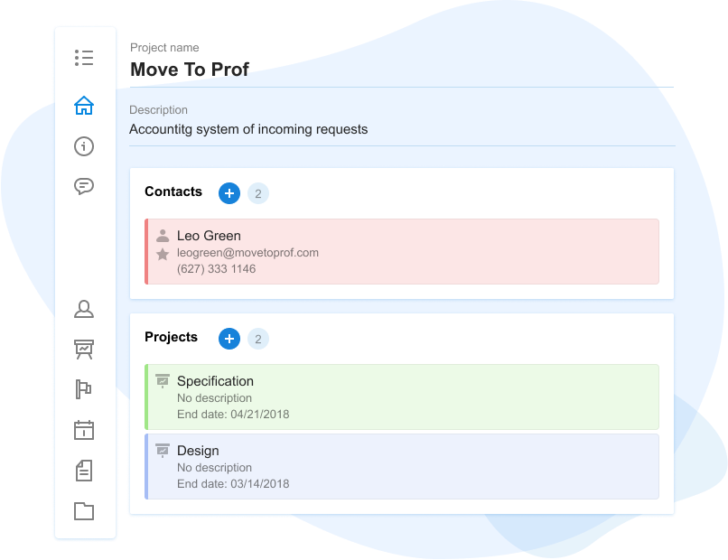The image size is (728, 560).
Task: Open the person contacts icon in sidebar
Action: pos(84,310)
